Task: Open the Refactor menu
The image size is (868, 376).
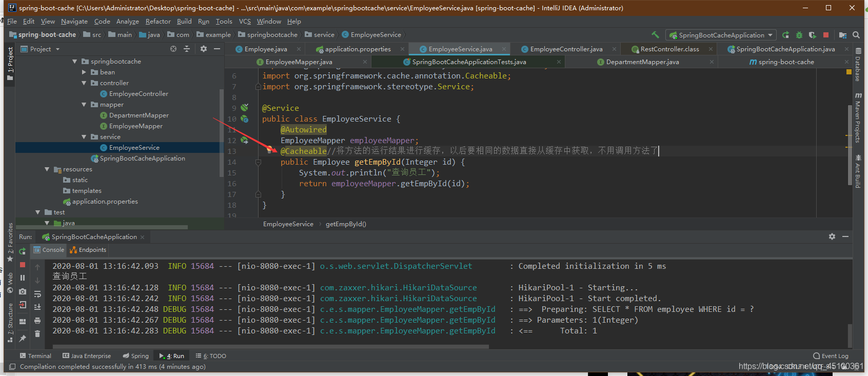Action: [x=158, y=22]
